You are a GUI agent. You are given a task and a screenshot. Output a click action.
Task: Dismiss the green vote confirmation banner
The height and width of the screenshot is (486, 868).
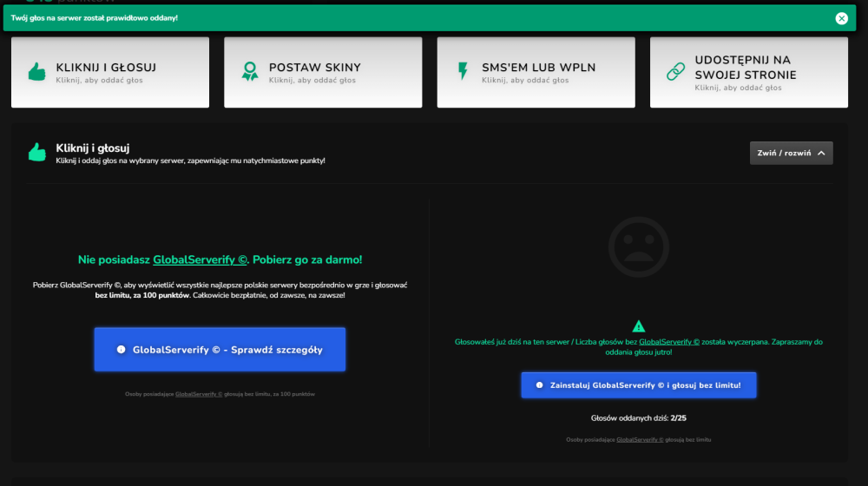point(841,18)
